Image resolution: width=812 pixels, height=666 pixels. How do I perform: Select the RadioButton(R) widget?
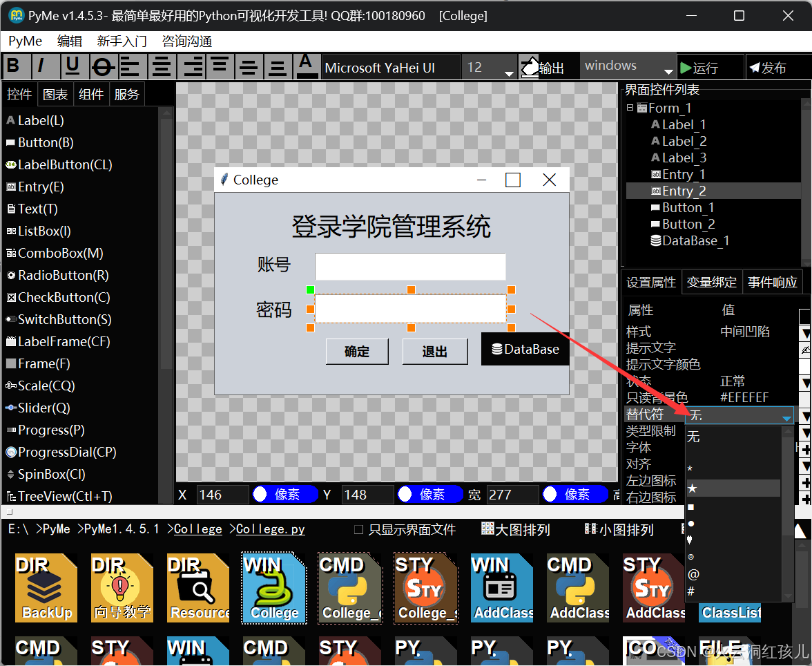coord(57,275)
